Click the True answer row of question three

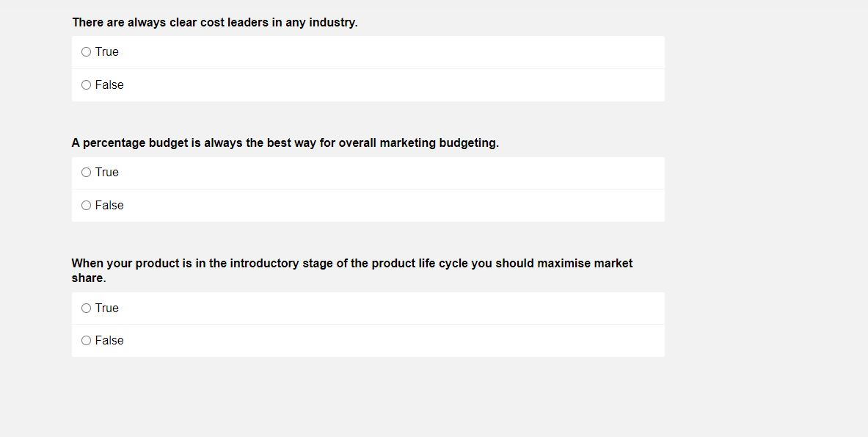tap(367, 308)
